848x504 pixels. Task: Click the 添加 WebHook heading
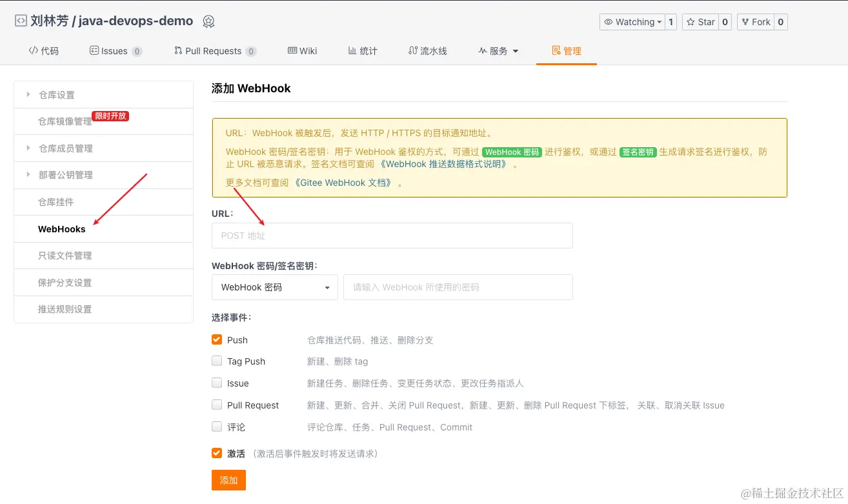pos(251,88)
